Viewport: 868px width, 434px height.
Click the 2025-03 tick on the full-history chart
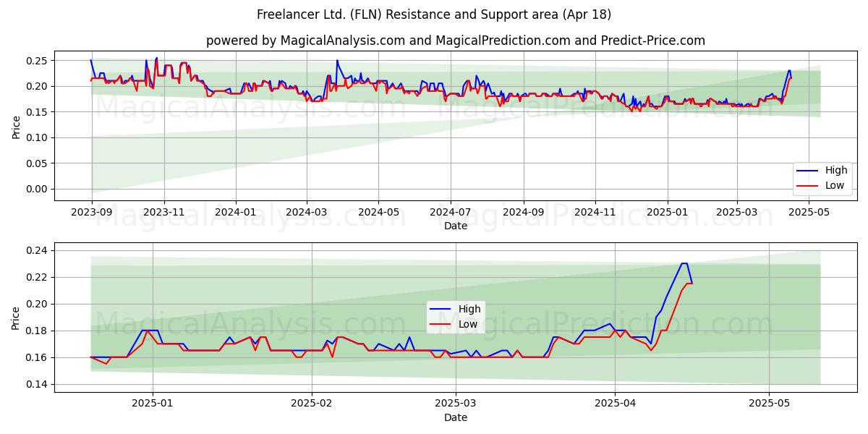(x=737, y=213)
